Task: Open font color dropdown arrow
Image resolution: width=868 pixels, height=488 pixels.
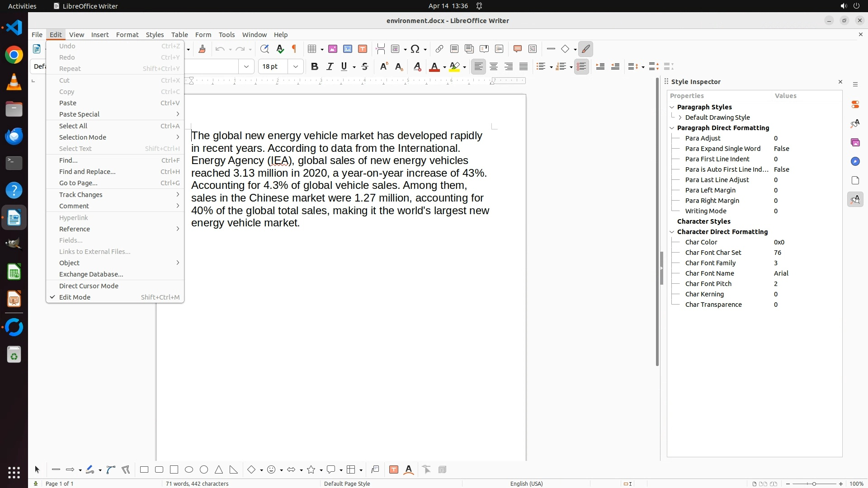Action: click(445, 67)
